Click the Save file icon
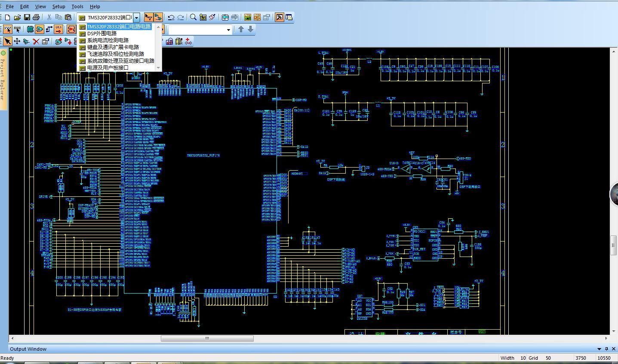The width and height of the screenshot is (618, 364). pos(27,18)
